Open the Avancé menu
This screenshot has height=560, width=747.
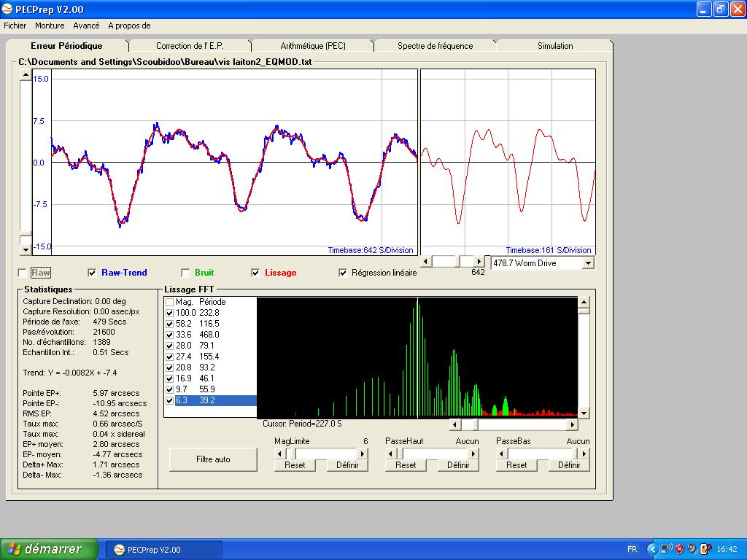[86, 26]
